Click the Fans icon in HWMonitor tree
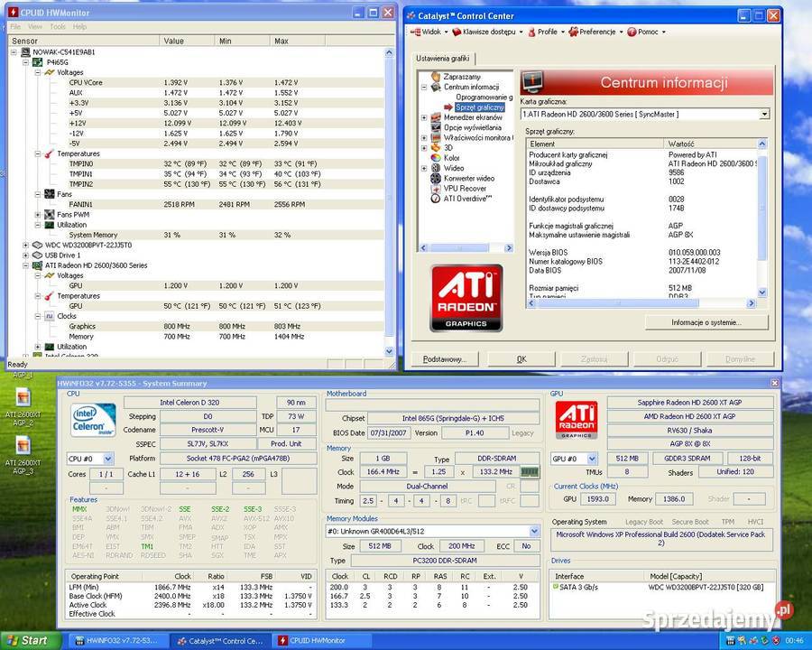The width and height of the screenshot is (812, 650). click(50, 194)
